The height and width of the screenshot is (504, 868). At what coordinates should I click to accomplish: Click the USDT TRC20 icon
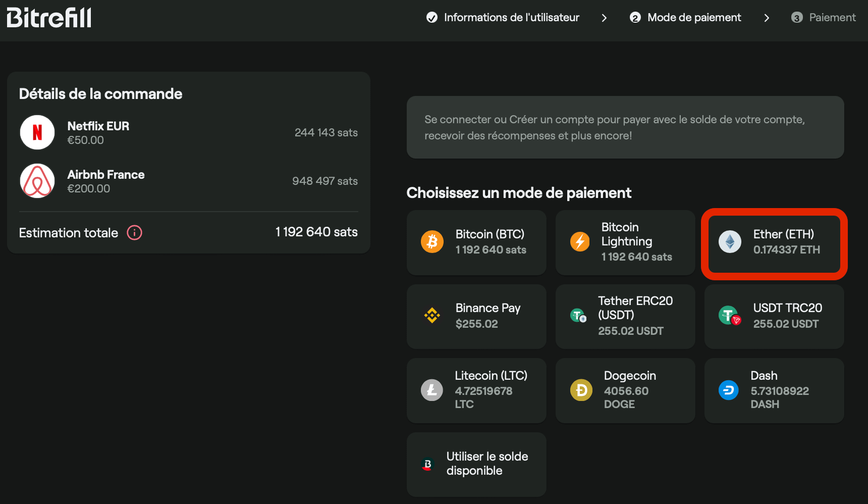pyautogui.click(x=729, y=315)
